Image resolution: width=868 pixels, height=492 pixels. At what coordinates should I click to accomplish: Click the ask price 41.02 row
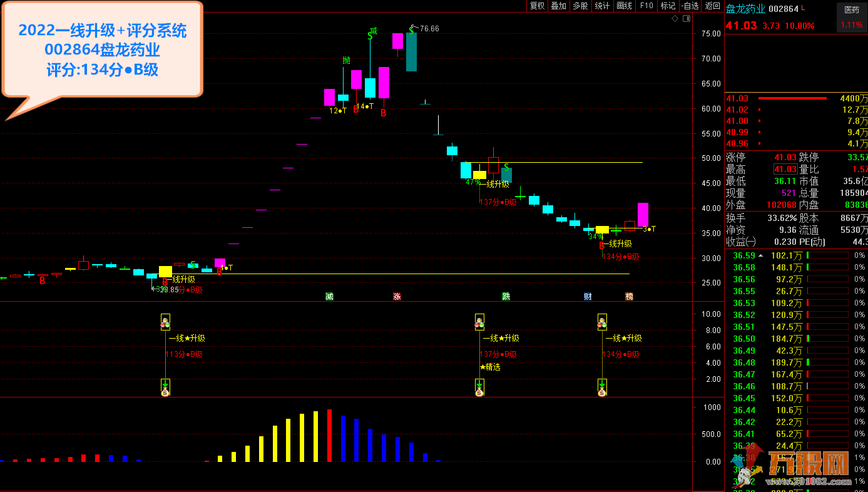(x=796, y=110)
